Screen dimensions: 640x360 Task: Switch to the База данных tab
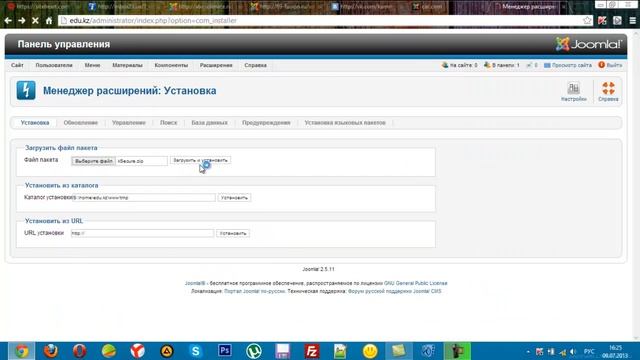click(x=209, y=123)
